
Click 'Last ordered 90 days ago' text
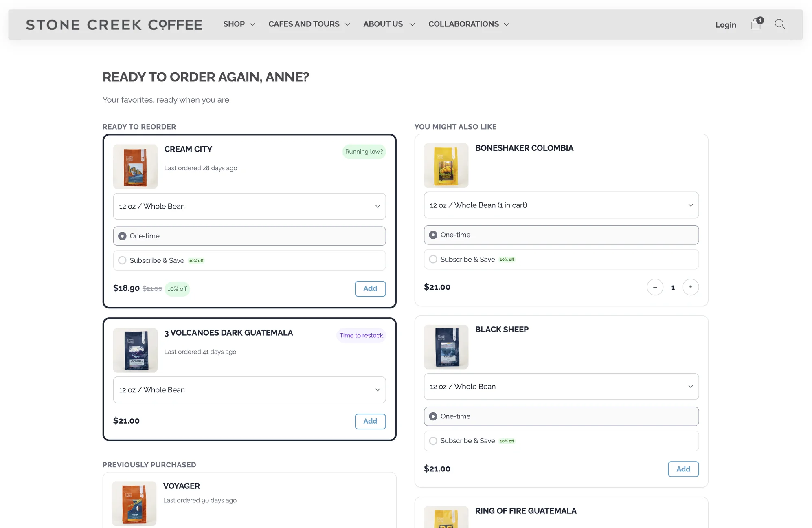tap(200, 500)
